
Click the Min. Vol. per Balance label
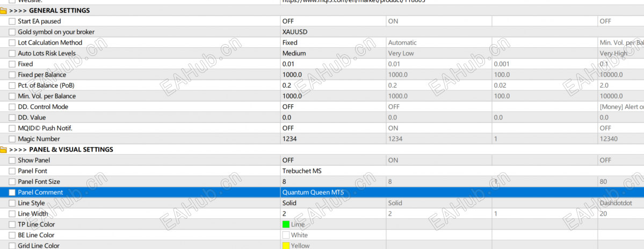[47, 96]
